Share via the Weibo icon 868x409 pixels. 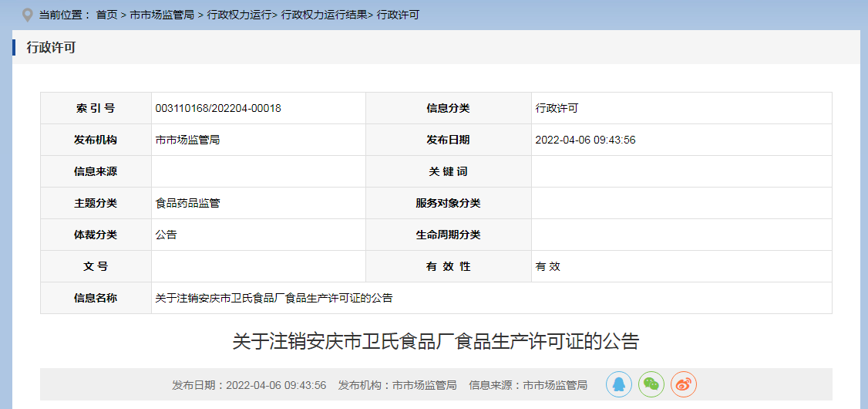point(684,384)
